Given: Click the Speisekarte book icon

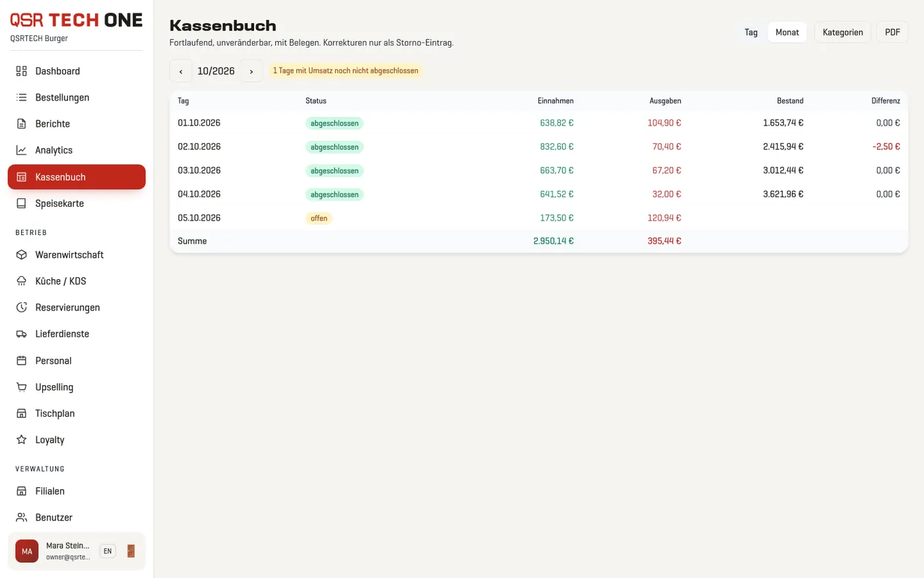Looking at the screenshot, I should pyautogui.click(x=22, y=203).
